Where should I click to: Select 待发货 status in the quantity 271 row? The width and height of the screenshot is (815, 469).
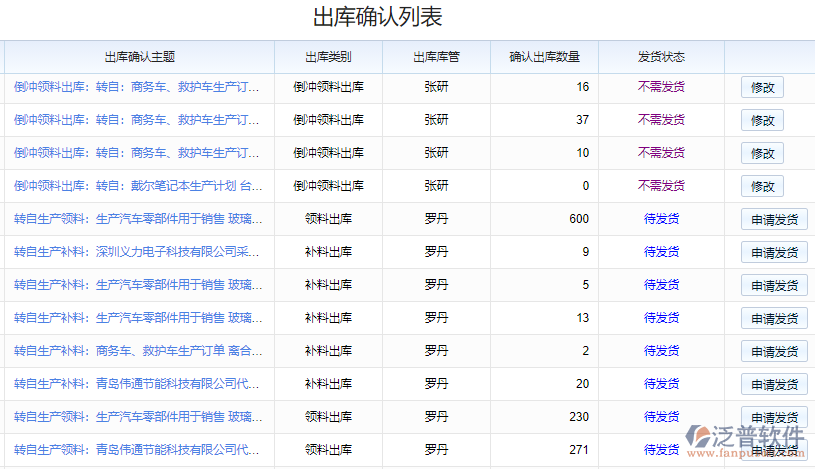(x=661, y=450)
